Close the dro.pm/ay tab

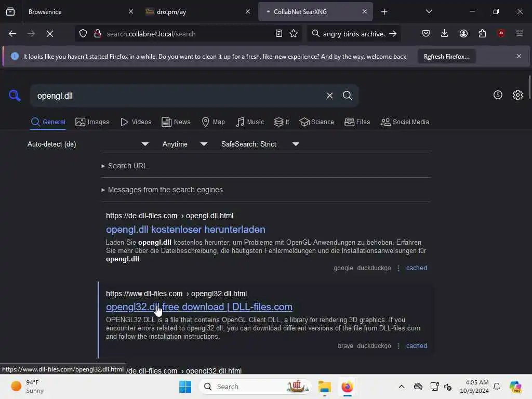(248, 11)
